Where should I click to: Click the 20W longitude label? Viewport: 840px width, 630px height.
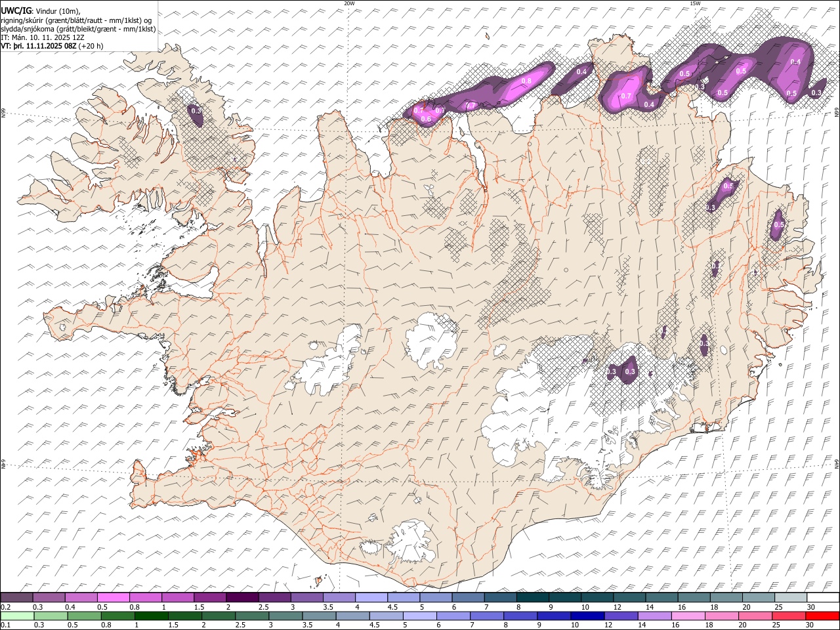[x=349, y=3]
